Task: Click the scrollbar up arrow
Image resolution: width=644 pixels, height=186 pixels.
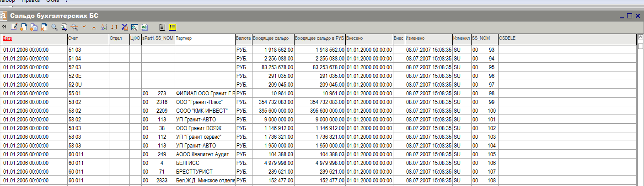Action: tap(640, 38)
